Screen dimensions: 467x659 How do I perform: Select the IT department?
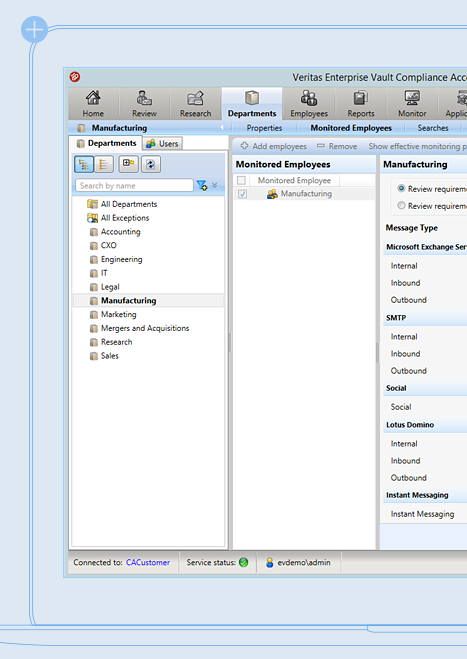[x=104, y=273]
